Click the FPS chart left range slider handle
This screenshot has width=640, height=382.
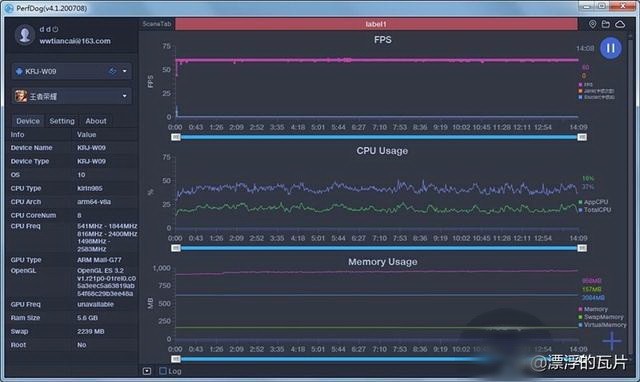point(176,137)
